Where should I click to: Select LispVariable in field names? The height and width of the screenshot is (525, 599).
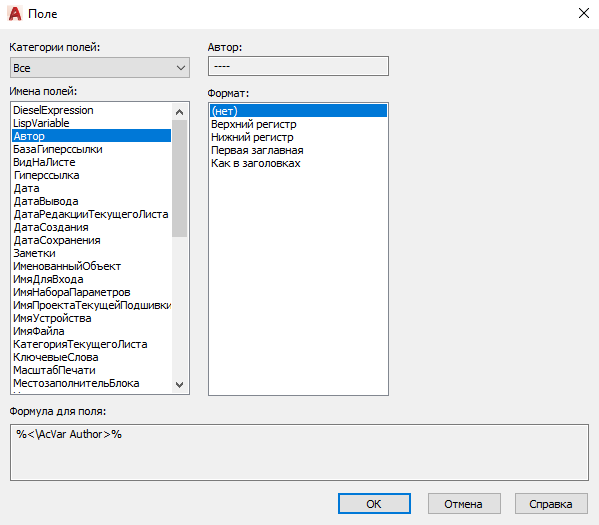(91, 123)
